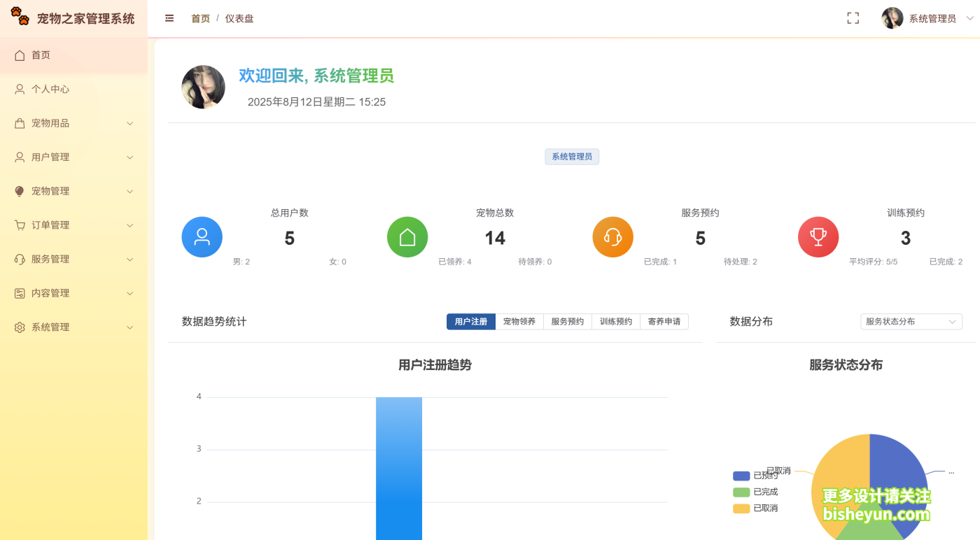
Task: Click the blue bar in the 用户注册趋势 chart
Action: point(399,469)
